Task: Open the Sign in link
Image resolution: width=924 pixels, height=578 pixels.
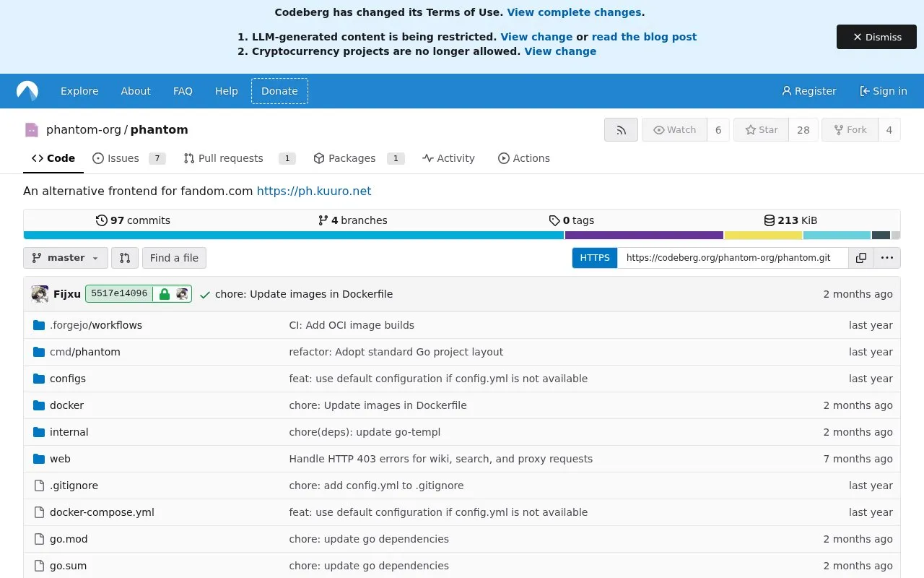Action: click(x=883, y=91)
